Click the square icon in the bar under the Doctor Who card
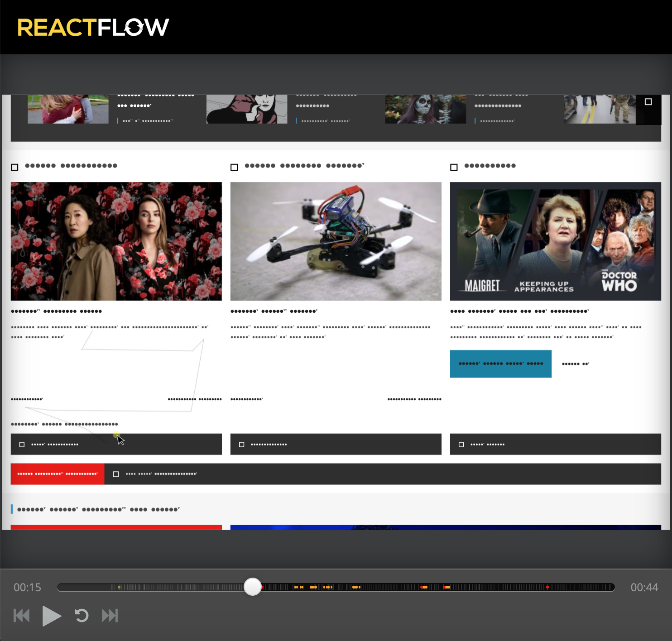Image resolution: width=672 pixels, height=641 pixels. pyautogui.click(x=461, y=445)
